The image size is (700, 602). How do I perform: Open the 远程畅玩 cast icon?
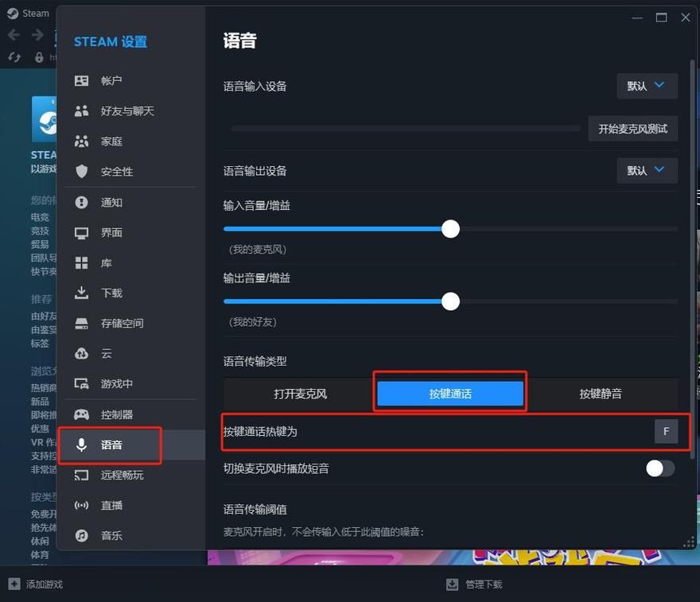coord(81,476)
